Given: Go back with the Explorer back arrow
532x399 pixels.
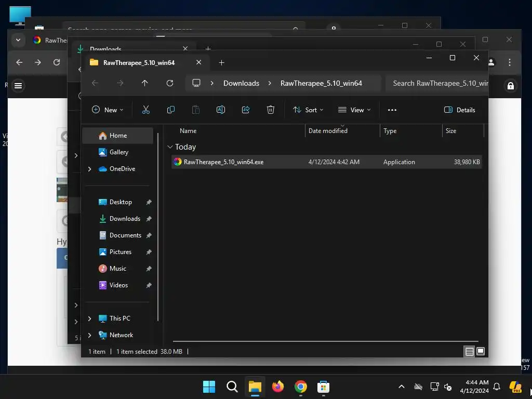Looking at the screenshot, I should pos(95,83).
